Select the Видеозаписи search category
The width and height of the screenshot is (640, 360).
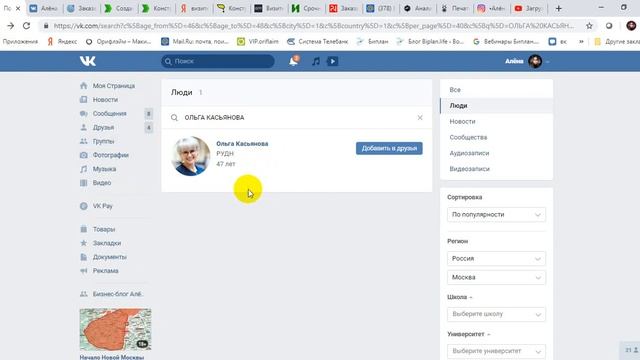tap(496, 169)
